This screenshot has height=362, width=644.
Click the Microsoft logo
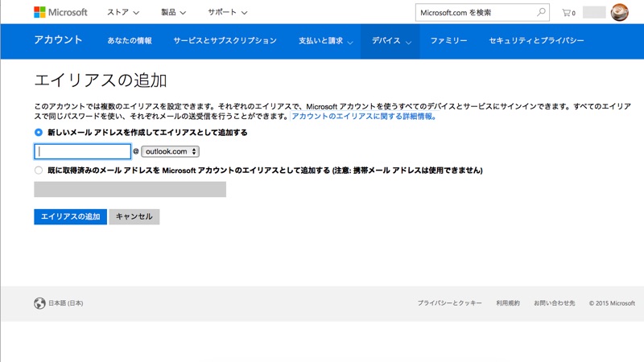click(60, 12)
